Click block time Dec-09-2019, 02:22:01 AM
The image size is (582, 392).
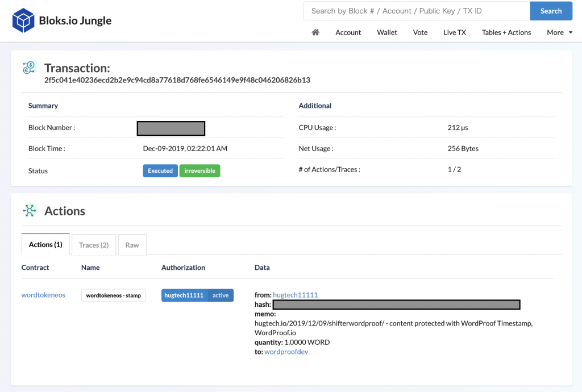coord(185,148)
